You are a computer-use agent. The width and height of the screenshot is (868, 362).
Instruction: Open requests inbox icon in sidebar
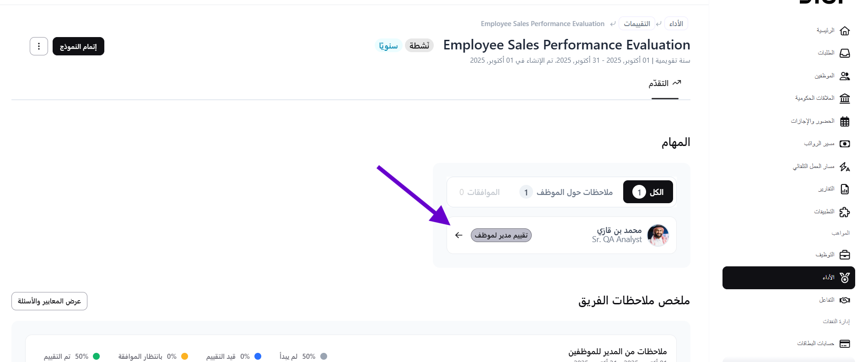coord(845,53)
